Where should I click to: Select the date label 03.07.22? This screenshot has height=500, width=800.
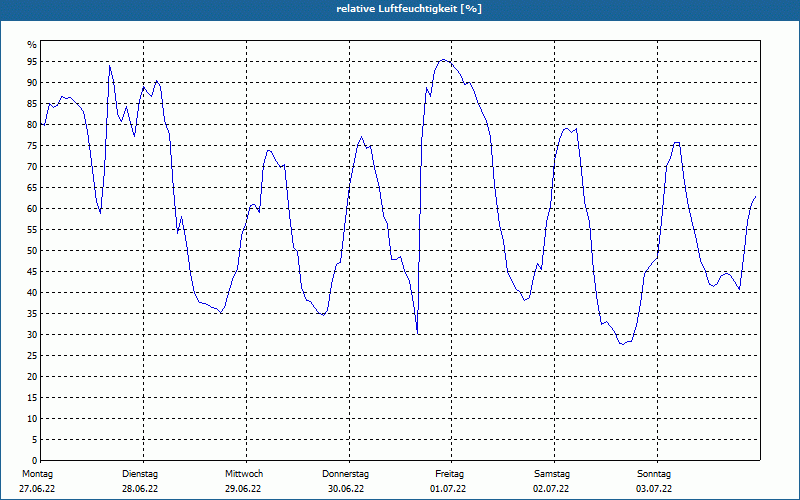(x=654, y=489)
